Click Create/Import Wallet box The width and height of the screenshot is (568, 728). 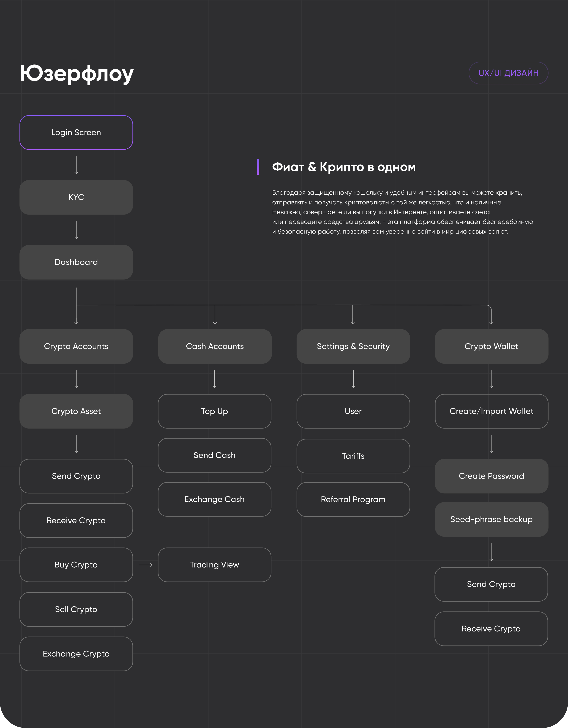491,411
